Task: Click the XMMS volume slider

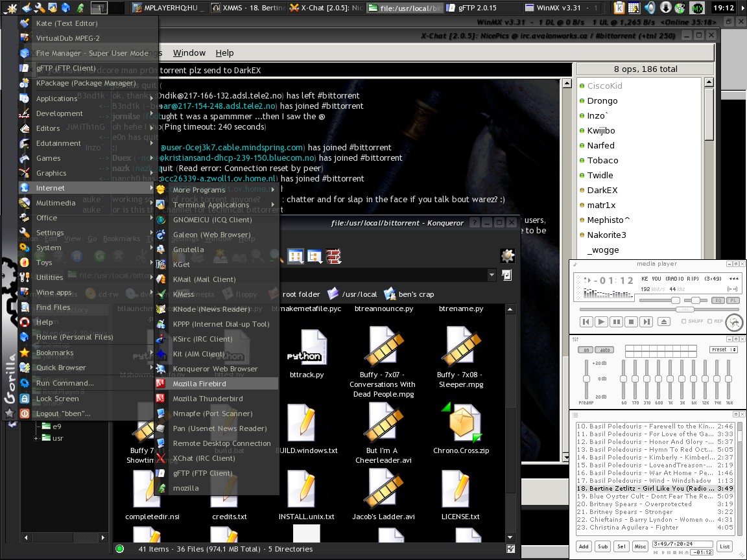Action: click(659, 301)
